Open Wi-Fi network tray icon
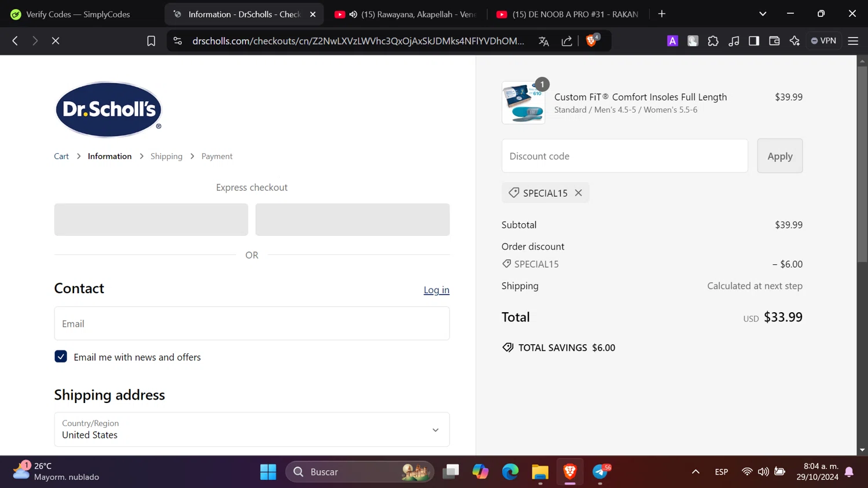 point(747,472)
